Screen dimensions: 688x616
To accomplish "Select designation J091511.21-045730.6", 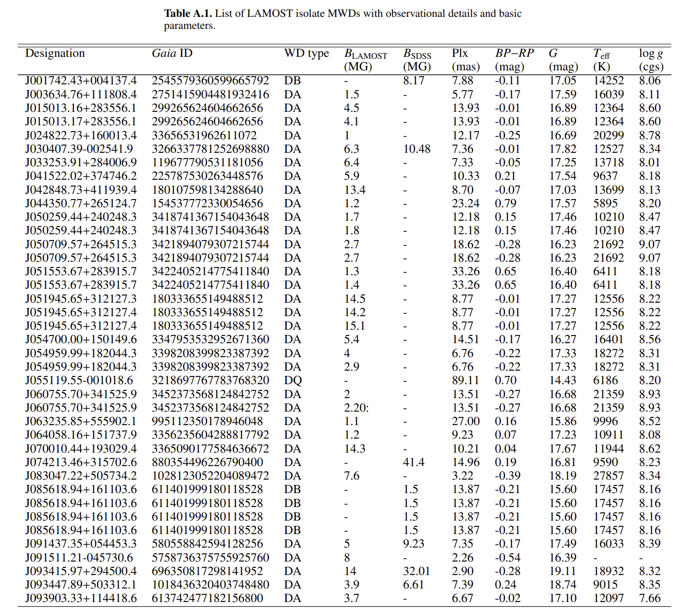I will click(79, 558).
